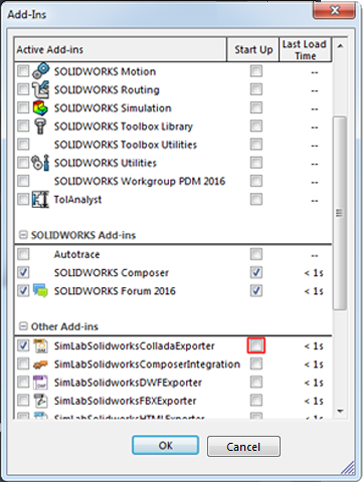This screenshot has width=363, height=482.
Task: Uncheck Start Up box for SOLIDWORKS Composer
Action: (x=256, y=272)
